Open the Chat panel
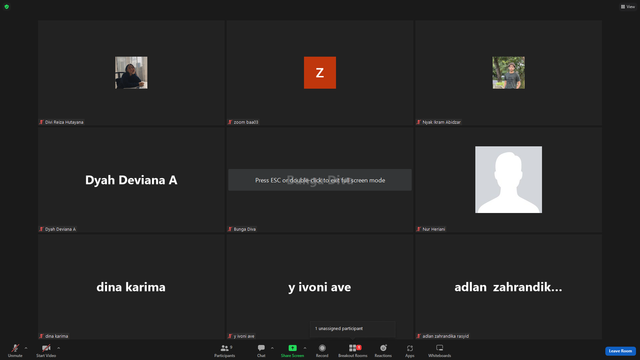 click(x=261, y=350)
